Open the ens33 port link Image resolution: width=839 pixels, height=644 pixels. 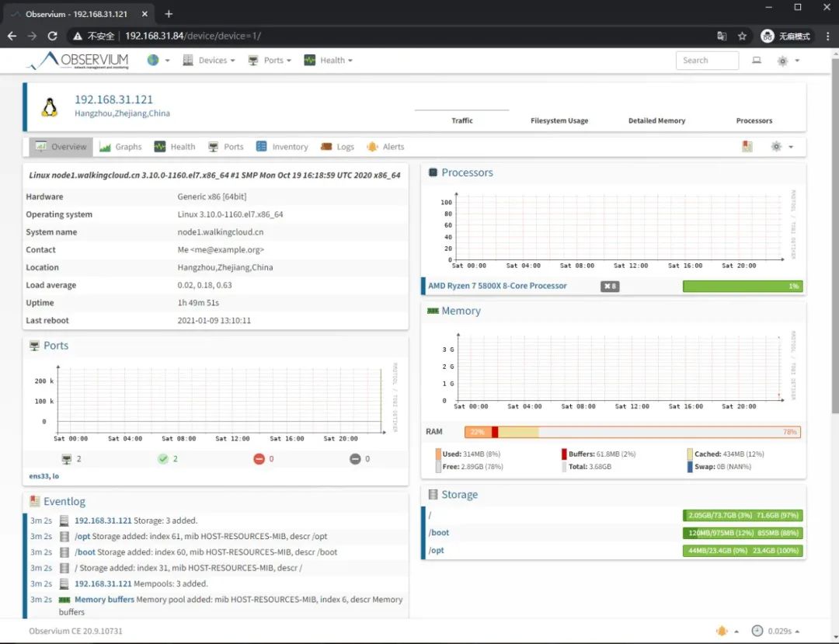point(38,475)
